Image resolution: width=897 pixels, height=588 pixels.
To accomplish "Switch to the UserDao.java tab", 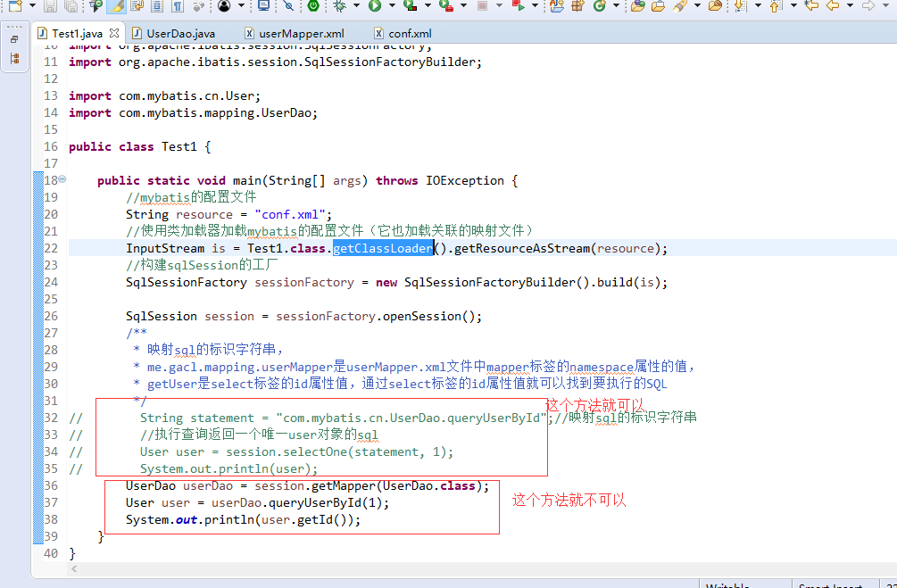I will pyautogui.click(x=179, y=33).
